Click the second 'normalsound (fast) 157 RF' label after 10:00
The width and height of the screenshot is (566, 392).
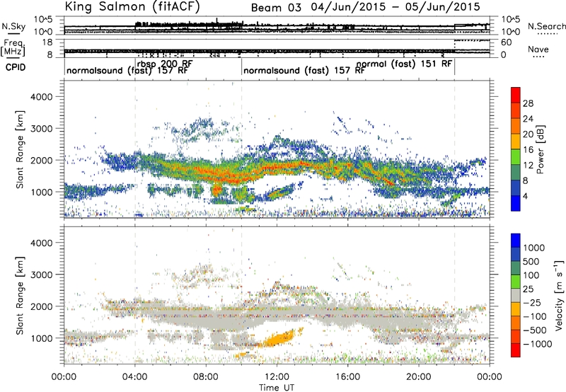tap(304, 70)
